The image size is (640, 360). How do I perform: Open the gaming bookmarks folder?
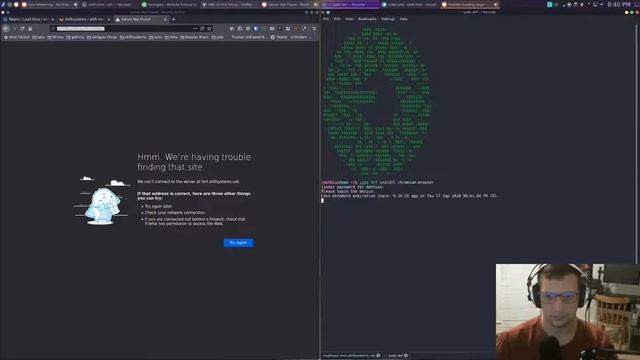coord(76,37)
